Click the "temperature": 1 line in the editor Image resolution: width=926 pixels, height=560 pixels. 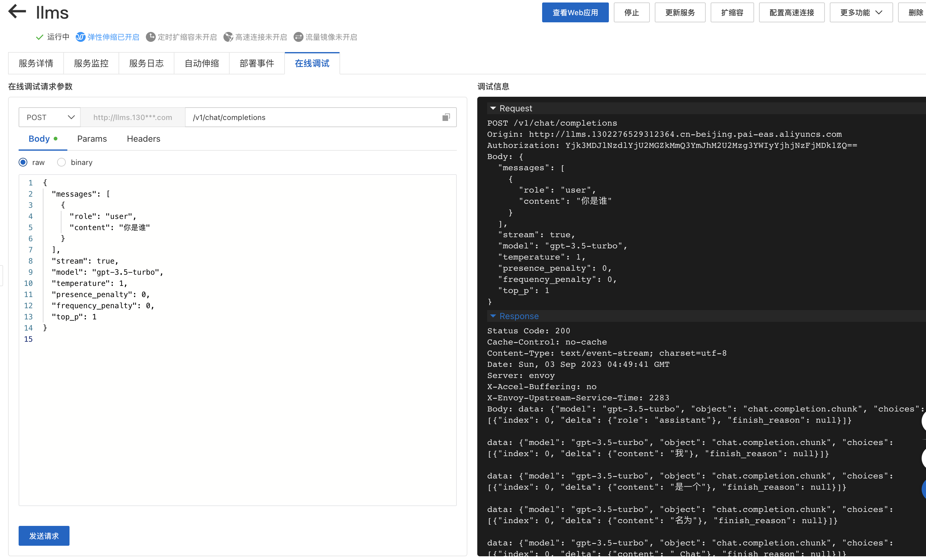click(89, 283)
